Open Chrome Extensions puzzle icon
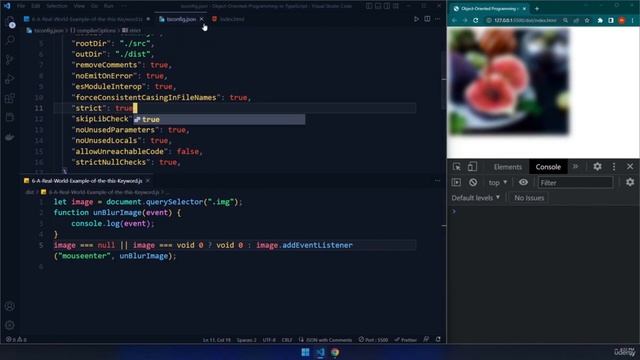 [x=600, y=20]
